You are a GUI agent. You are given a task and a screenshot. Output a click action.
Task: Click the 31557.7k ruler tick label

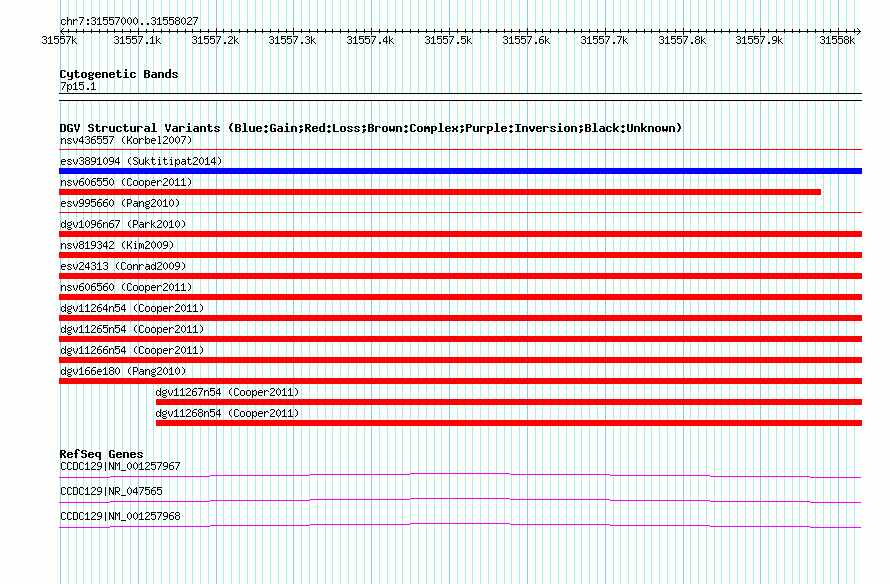point(604,40)
